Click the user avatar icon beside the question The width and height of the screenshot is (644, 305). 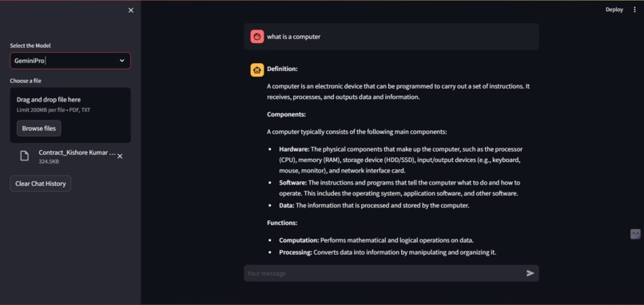point(257,37)
